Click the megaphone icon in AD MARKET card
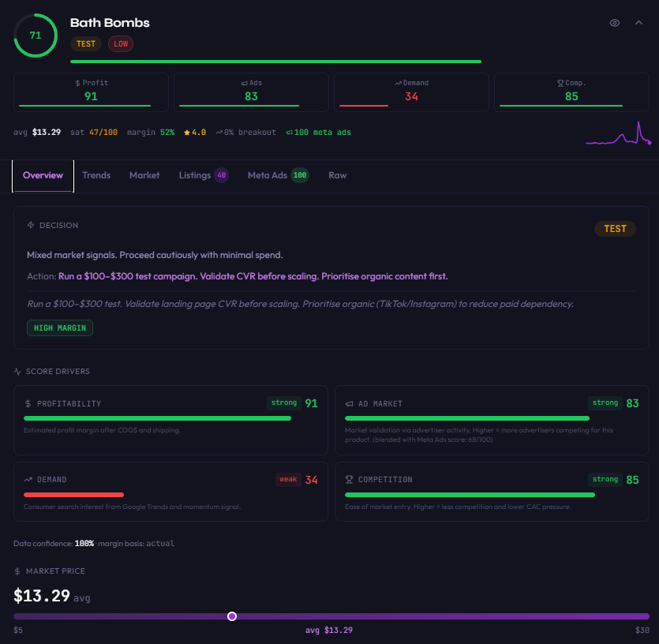Screen dimensions: 659x644 349,403
